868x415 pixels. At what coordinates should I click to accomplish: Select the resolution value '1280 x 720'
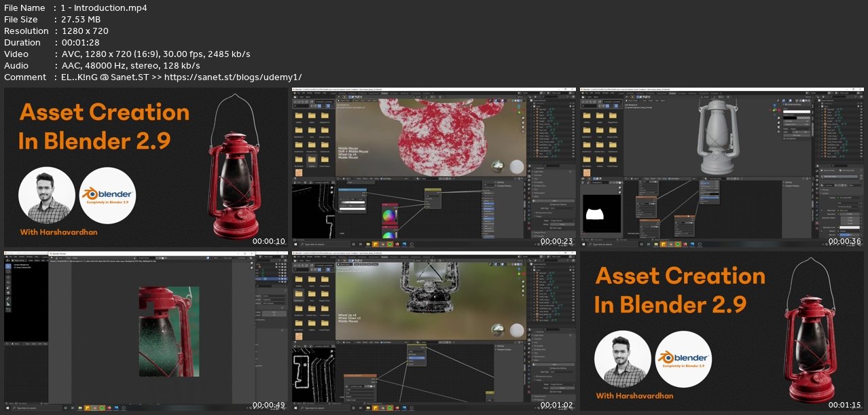[84, 31]
